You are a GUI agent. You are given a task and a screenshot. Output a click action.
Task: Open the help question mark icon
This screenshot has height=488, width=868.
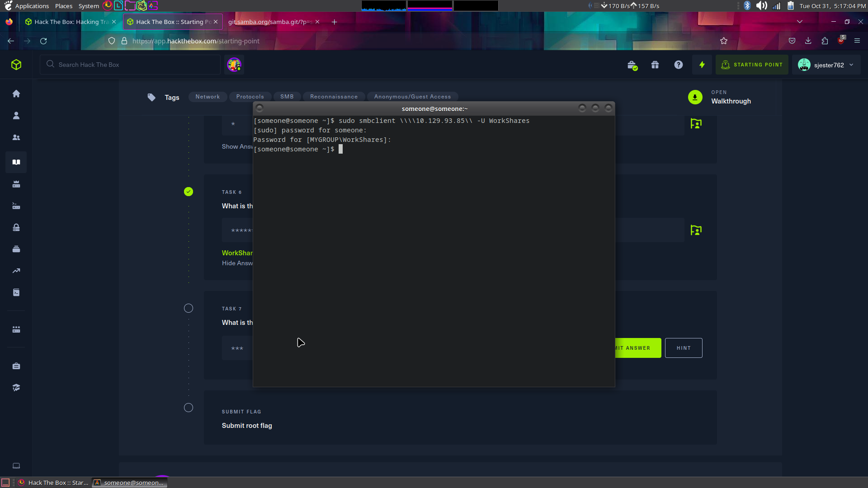pyautogui.click(x=679, y=65)
